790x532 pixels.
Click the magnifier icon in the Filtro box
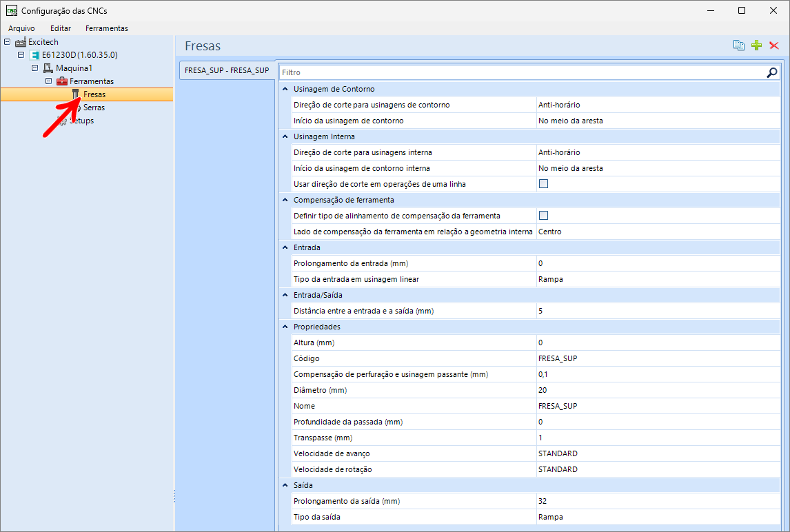(772, 72)
